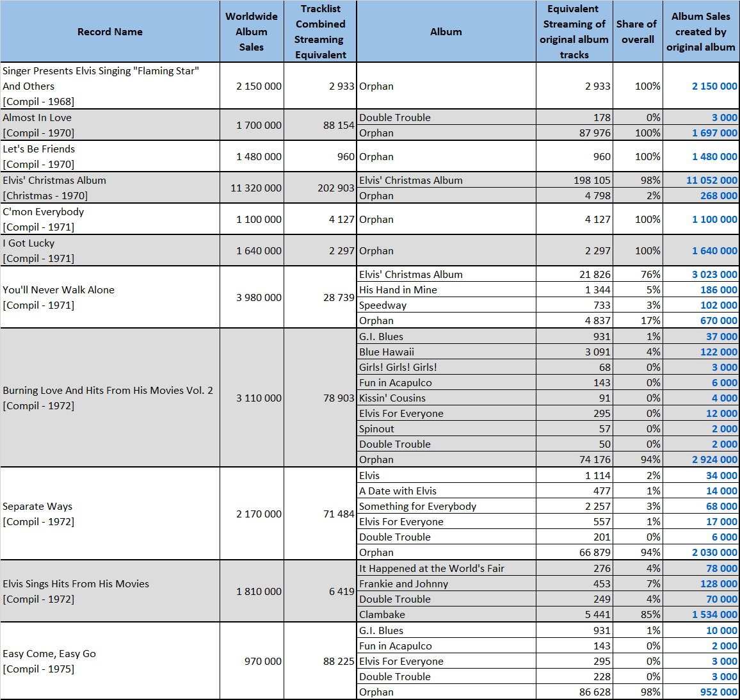Select the 'Record Name' column header
This screenshot has width=740, height=700.
[x=110, y=31]
